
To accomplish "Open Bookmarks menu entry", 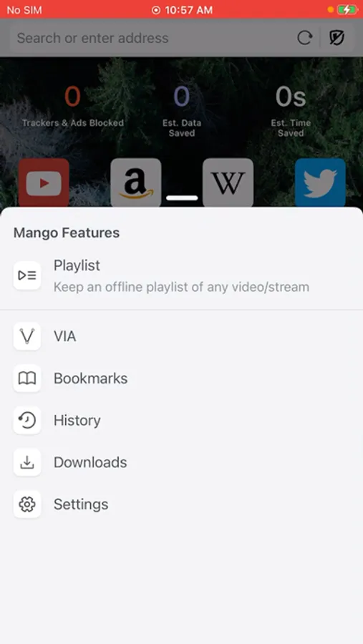I will (x=181, y=379).
